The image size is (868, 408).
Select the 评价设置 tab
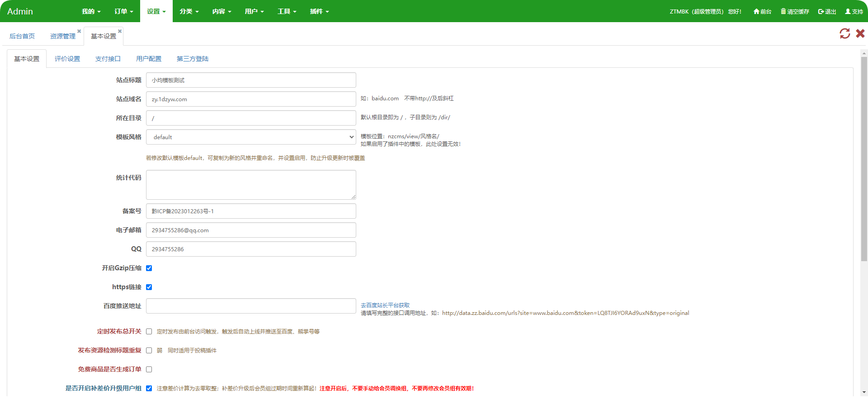click(67, 59)
